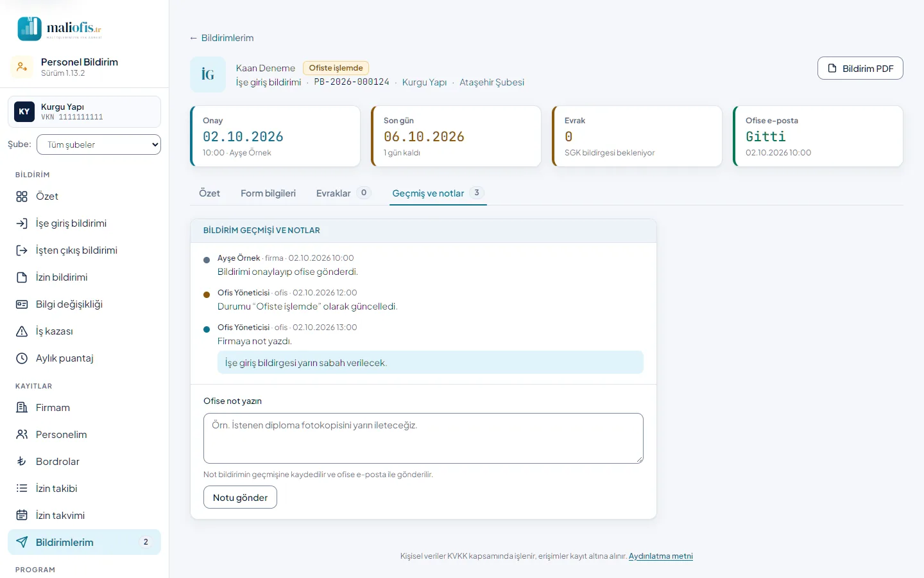Click the note İşe giriş bildirgesi yarın sabah verilecek
The width and height of the screenshot is (924, 578).
pyautogui.click(x=431, y=363)
